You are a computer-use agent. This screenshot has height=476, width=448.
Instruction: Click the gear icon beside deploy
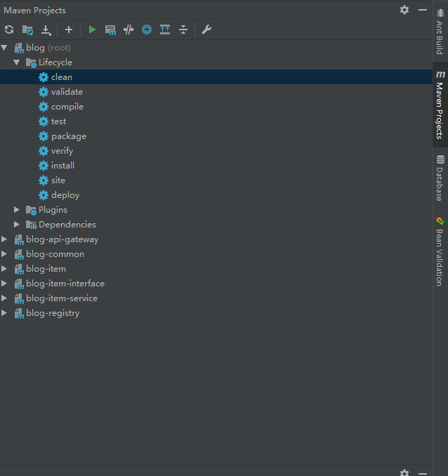(44, 195)
